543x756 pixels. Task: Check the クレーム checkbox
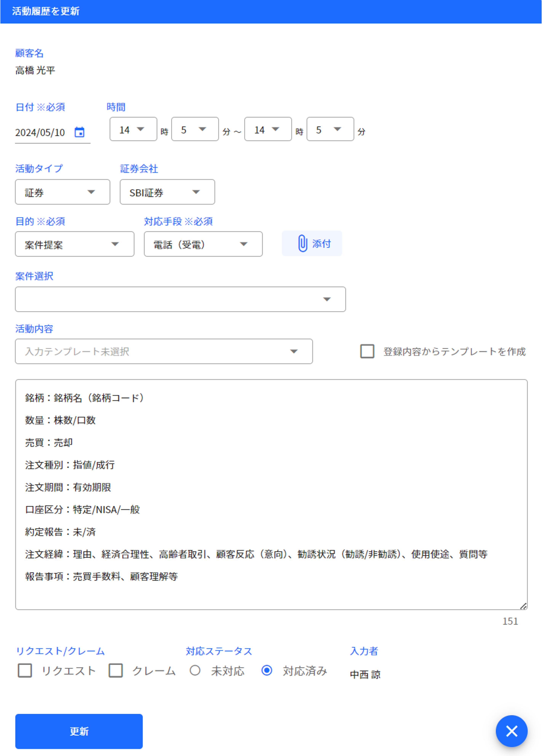[116, 670]
